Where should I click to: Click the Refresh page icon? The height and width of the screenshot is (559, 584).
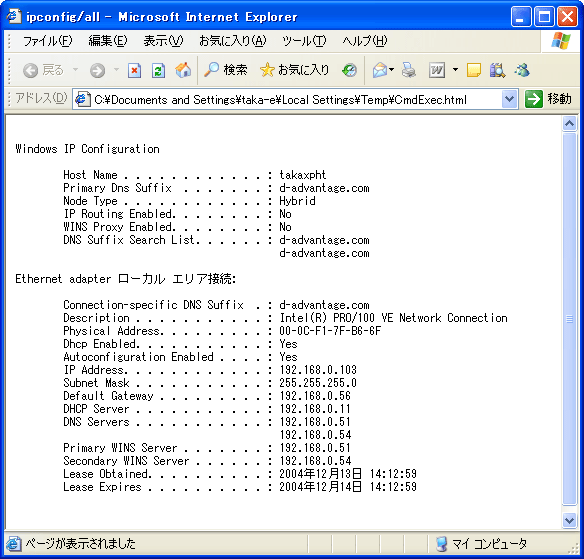click(x=158, y=70)
